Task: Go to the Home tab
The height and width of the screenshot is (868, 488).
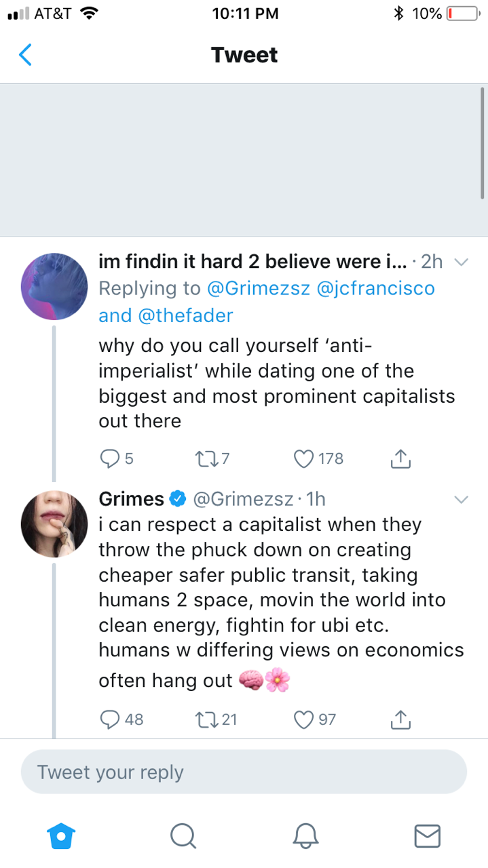Action: [x=61, y=835]
